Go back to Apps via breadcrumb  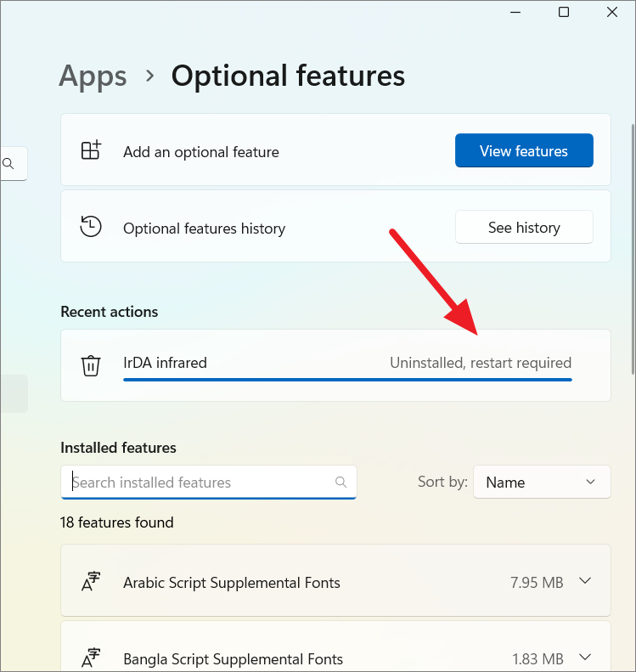pos(93,76)
